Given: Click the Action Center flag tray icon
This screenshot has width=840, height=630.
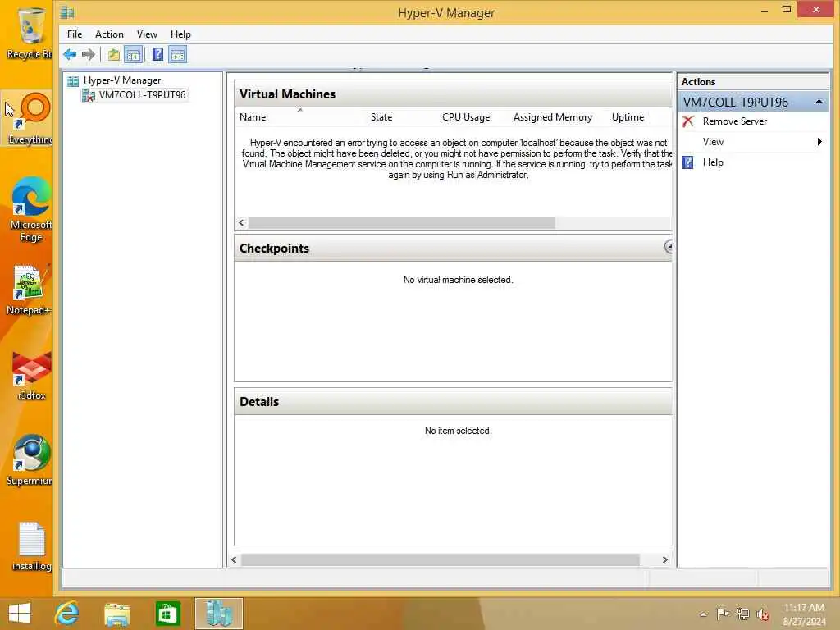Looking at the screenshot, I should click(x=724, y=614).
